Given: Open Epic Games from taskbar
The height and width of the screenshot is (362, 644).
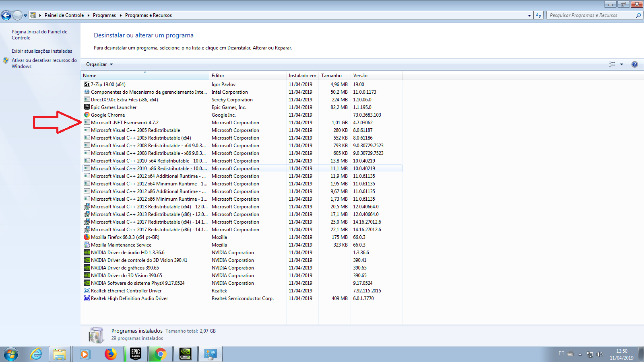Looking at the screenshot, I should coord(136,354).
